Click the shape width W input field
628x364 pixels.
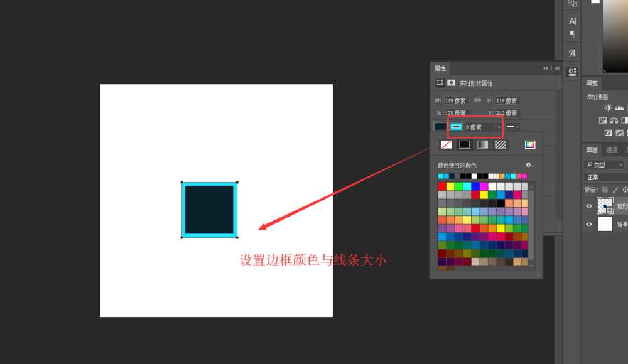tap(457, 100)
